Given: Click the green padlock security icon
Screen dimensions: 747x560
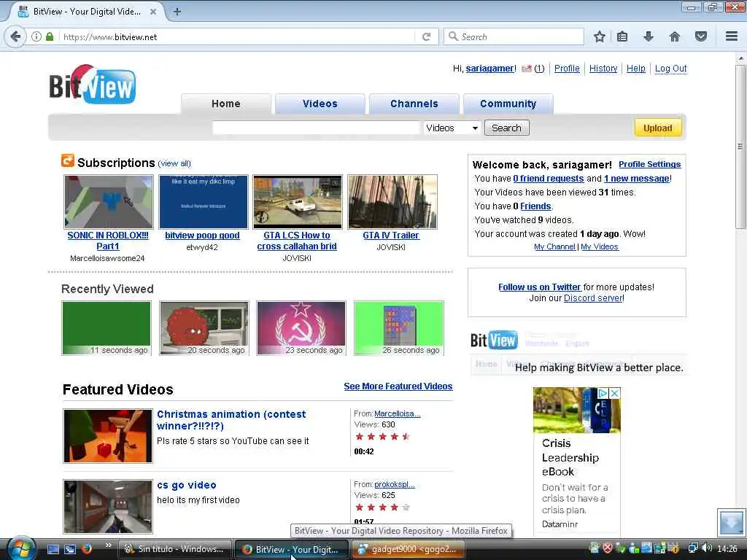Looking at the screenshot, I should pyautogui.click(x=50, y=36).
